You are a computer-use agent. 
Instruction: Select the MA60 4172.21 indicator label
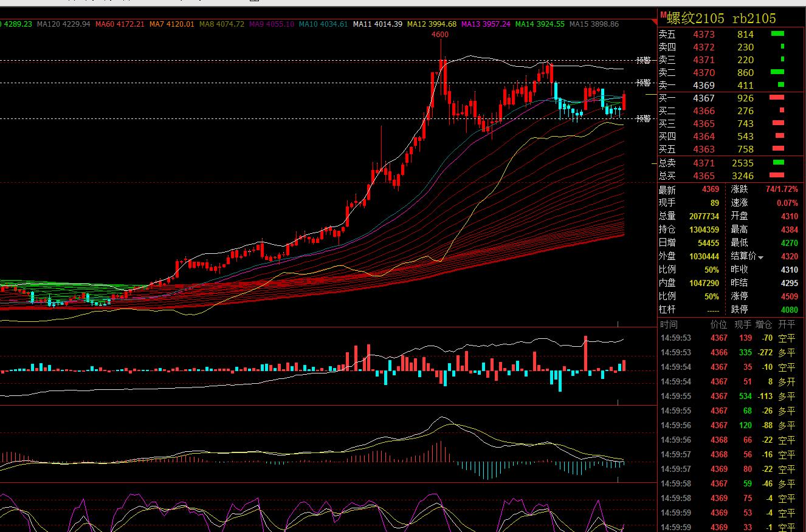[119, 24]
